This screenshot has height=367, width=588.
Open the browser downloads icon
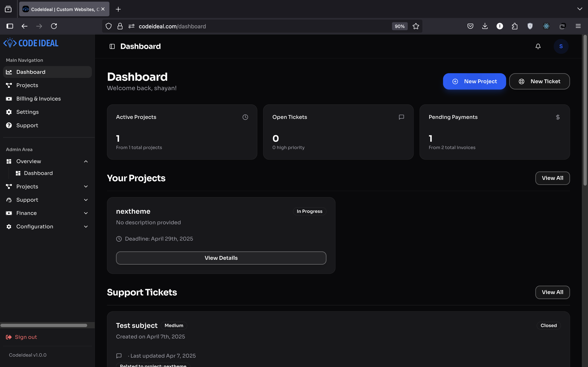[x=485, y=26]
